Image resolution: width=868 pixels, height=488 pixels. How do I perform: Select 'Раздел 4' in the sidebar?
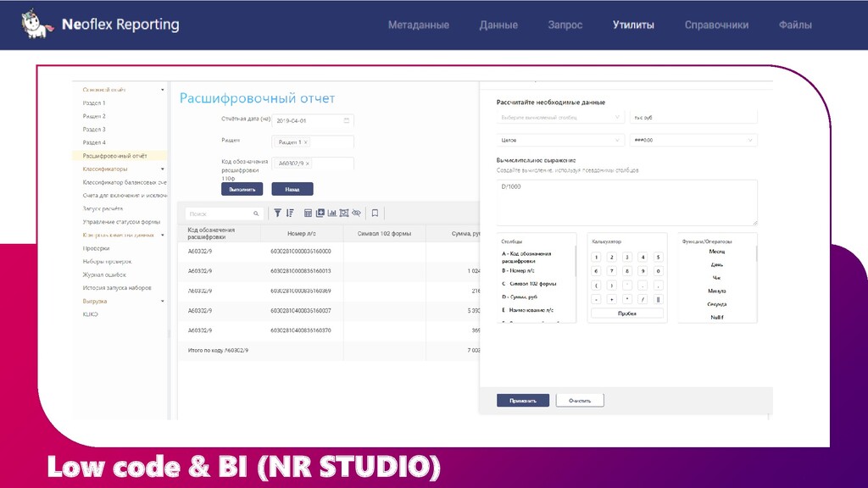pyautogui.click(x=93, y=142)
